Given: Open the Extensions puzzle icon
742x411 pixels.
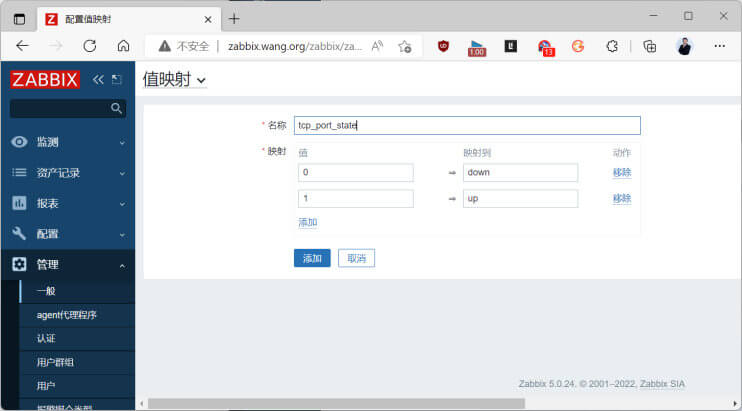Looking at the screenshot, I should (612, 46).
